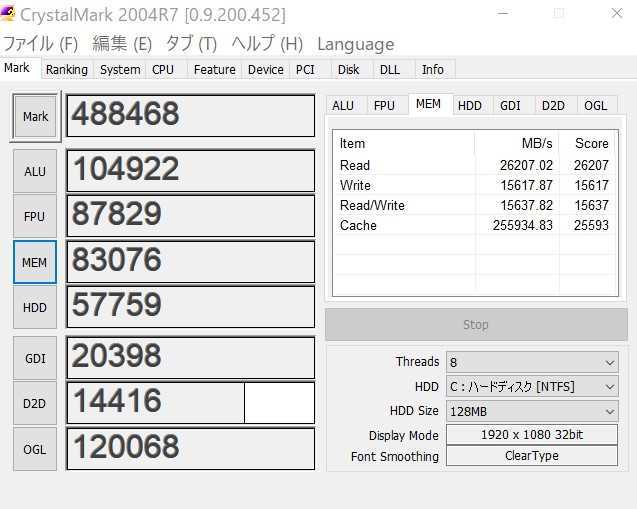This screenshot has height=509, width=637.
Task: Select the Write row in results table
Action: [x=475, y=185]
